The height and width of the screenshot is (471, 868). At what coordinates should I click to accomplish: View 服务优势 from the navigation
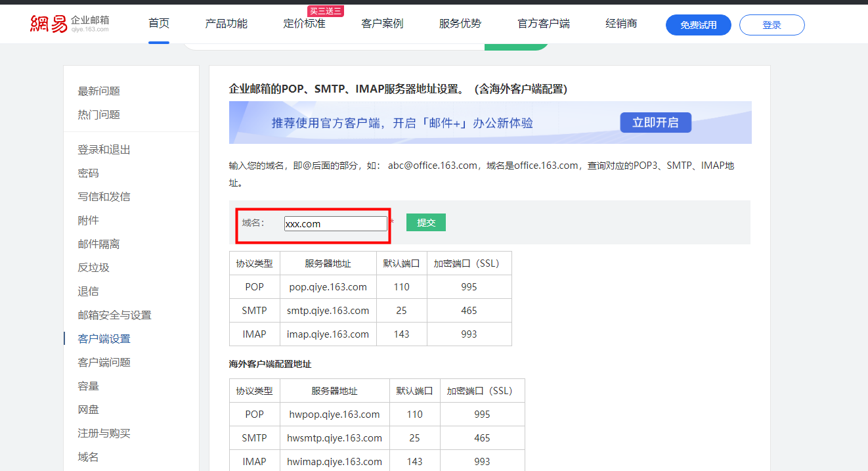460,22
